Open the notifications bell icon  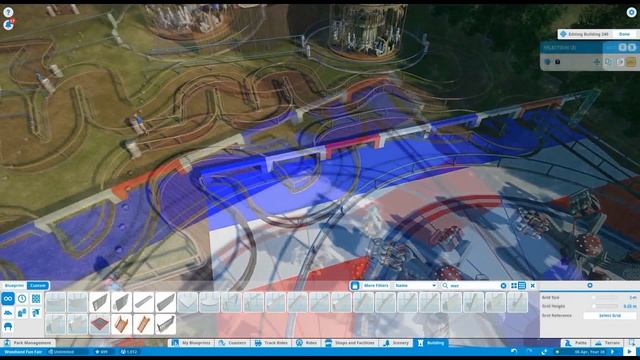8,25
